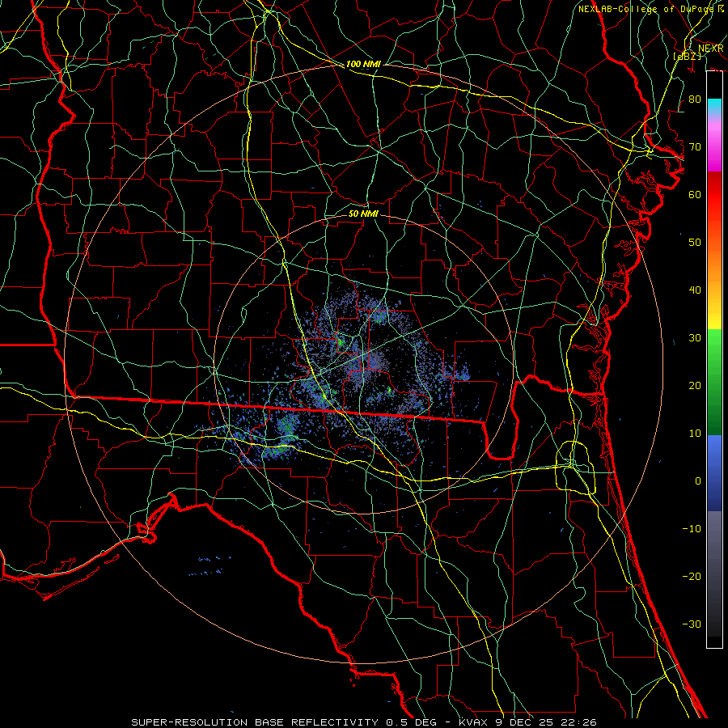Click the 0 dBZ value on the scale
Image resolution: width=728 pixels, height=728 pixels.
pyautogui.click(x=698, y=481)
